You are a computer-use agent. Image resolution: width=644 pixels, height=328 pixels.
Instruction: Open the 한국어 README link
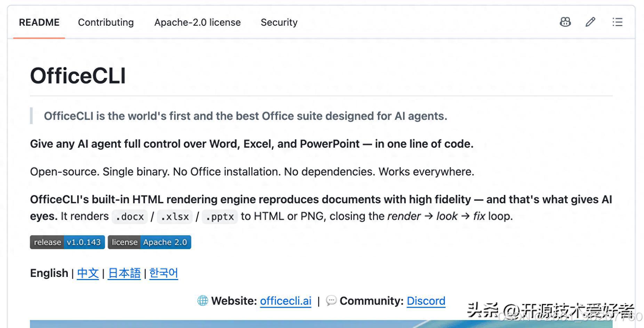coord(164,273)
